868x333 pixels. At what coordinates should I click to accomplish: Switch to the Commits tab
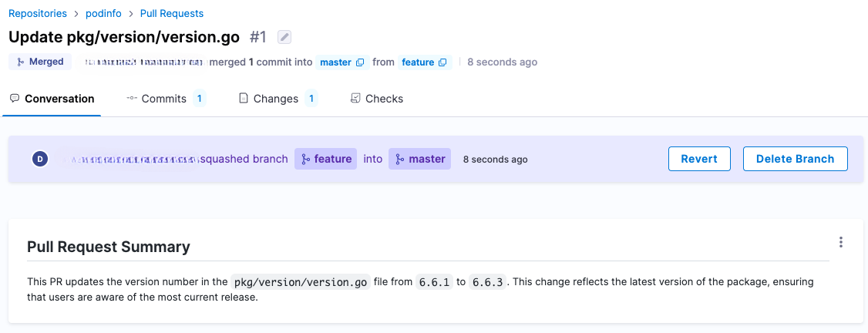(164, 99)
